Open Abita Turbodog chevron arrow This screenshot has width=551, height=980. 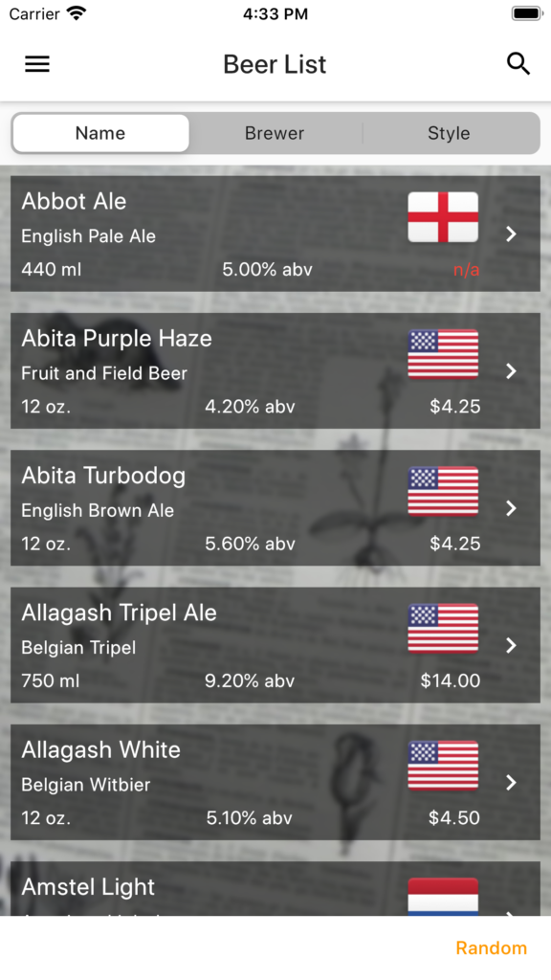click(511, 508)
